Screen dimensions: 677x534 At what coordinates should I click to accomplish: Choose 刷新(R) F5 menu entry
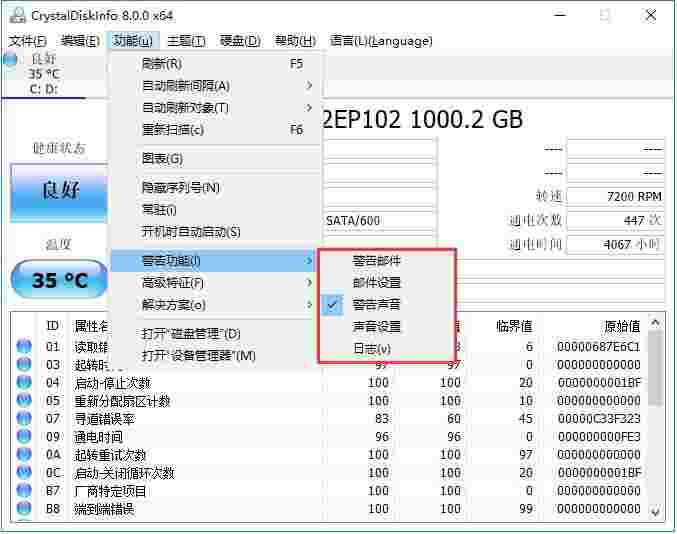click(x=216, y=64)
